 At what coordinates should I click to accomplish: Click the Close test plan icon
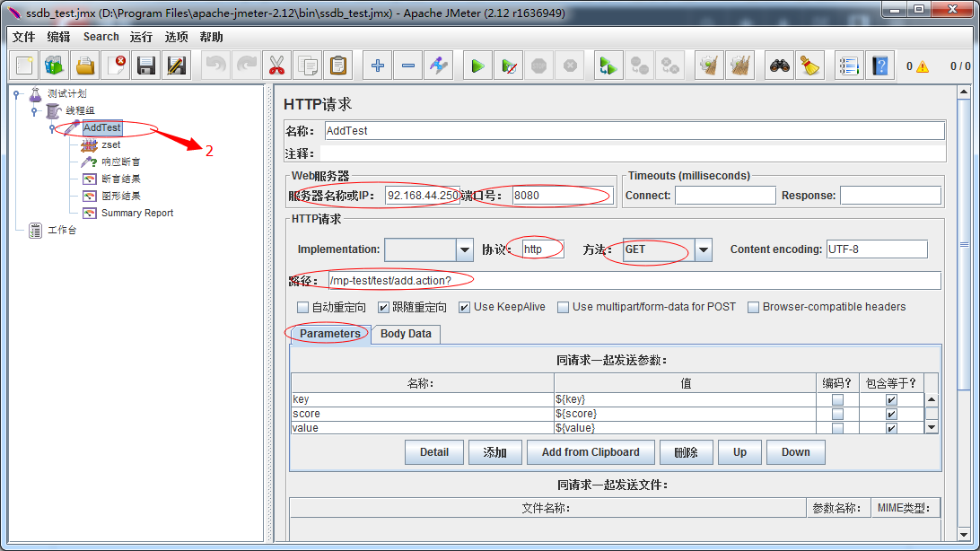116,65
